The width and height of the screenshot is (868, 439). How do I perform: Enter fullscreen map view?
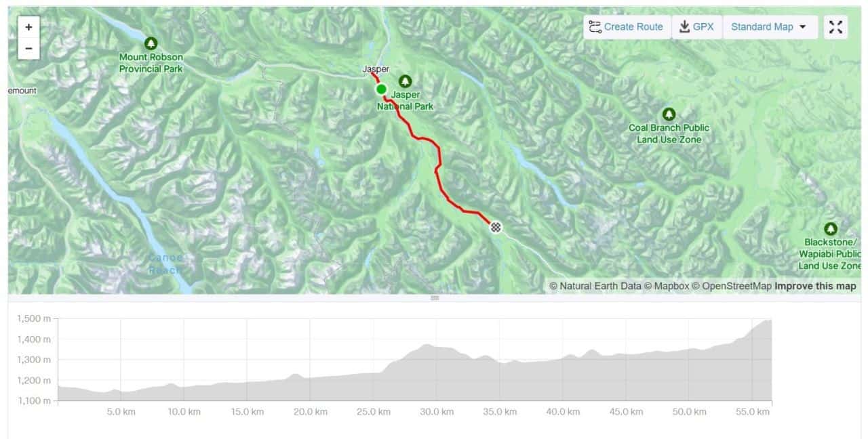tap(835, 27)
